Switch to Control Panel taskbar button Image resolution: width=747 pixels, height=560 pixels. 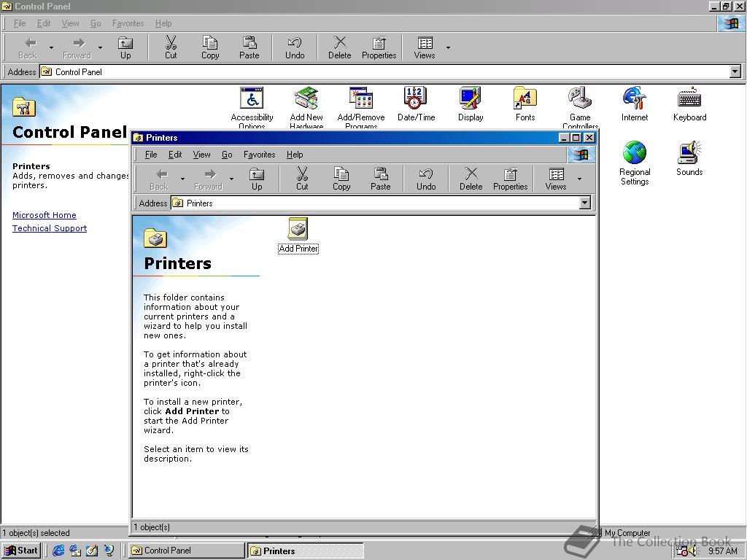coord(186,551)
